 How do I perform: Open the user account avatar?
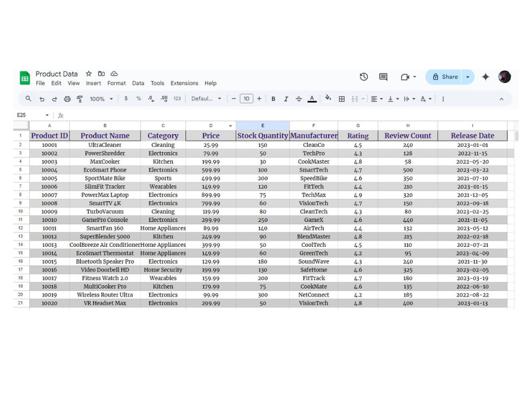coord(504,77)
